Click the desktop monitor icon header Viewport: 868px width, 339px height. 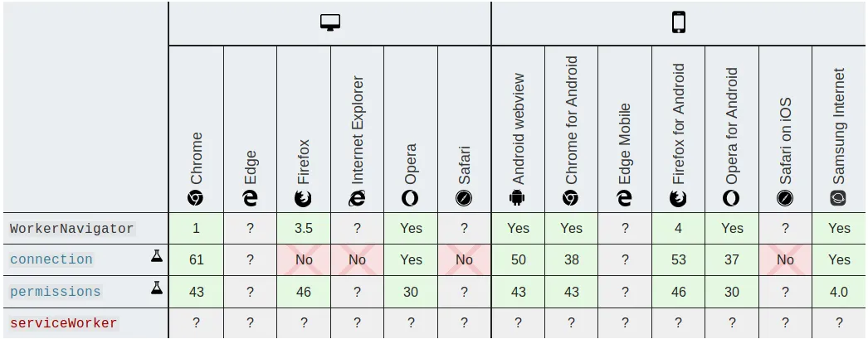(330, 22)
